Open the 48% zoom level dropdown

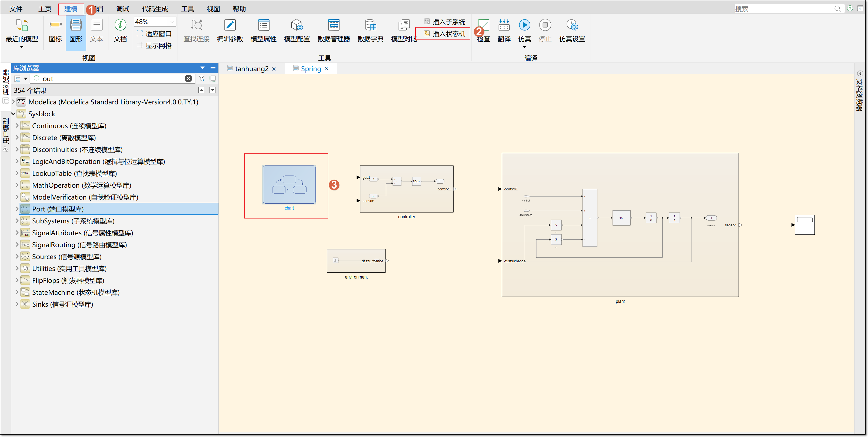click(155, 22)
